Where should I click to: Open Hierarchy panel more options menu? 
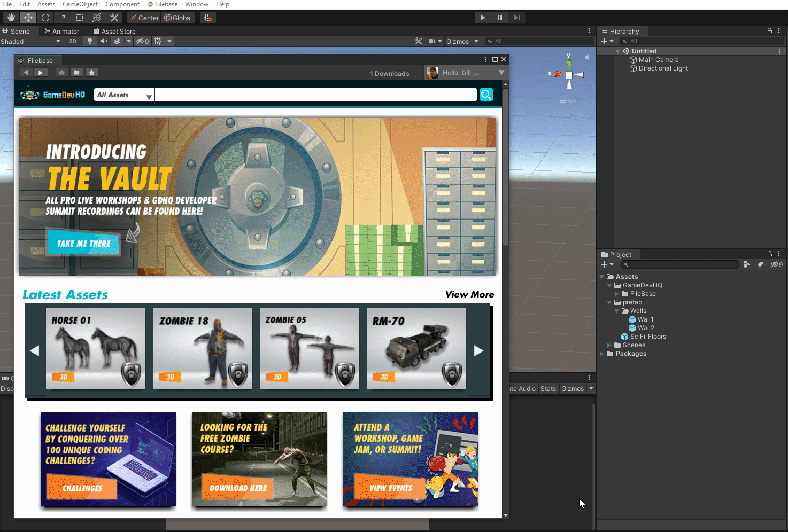[779, 31]
